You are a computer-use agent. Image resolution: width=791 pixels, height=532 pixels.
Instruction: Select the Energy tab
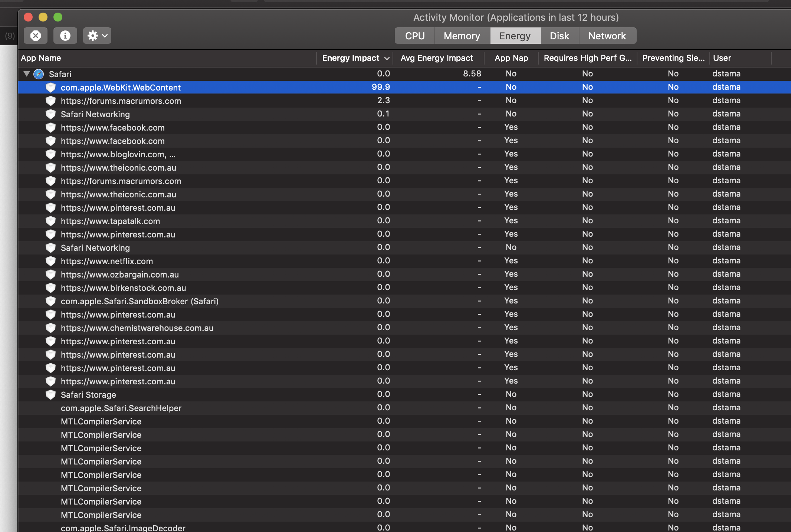click(x=515, y=36)
